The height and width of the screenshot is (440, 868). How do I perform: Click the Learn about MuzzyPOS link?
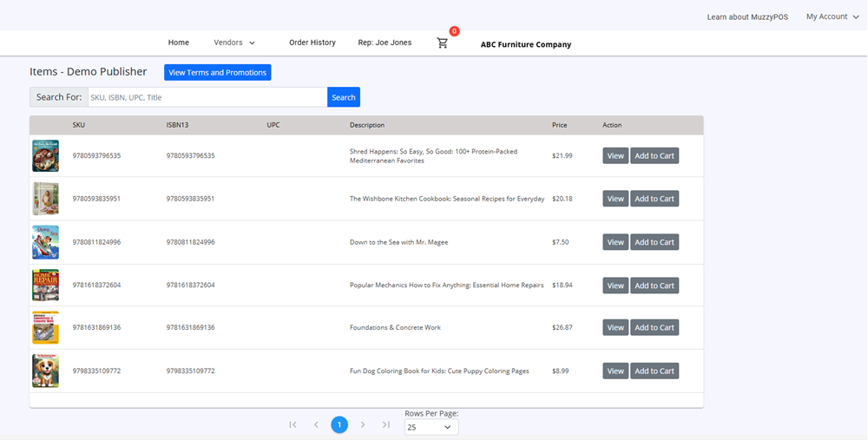747,17
